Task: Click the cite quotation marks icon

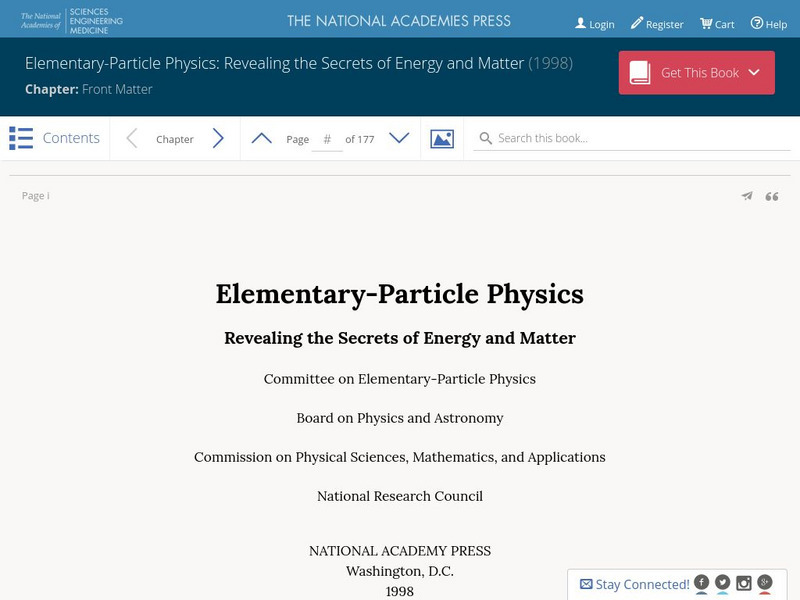Action: (x=772, y=196)
